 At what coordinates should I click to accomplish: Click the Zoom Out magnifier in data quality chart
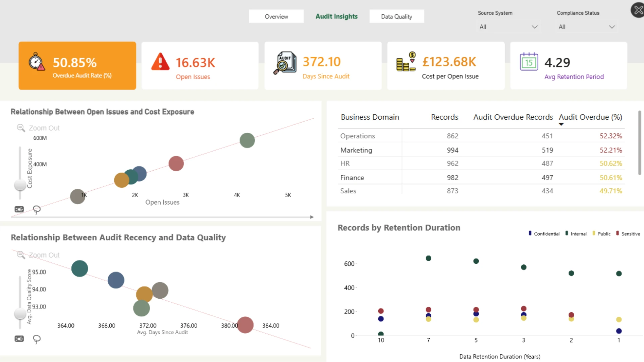pos(21,255)
